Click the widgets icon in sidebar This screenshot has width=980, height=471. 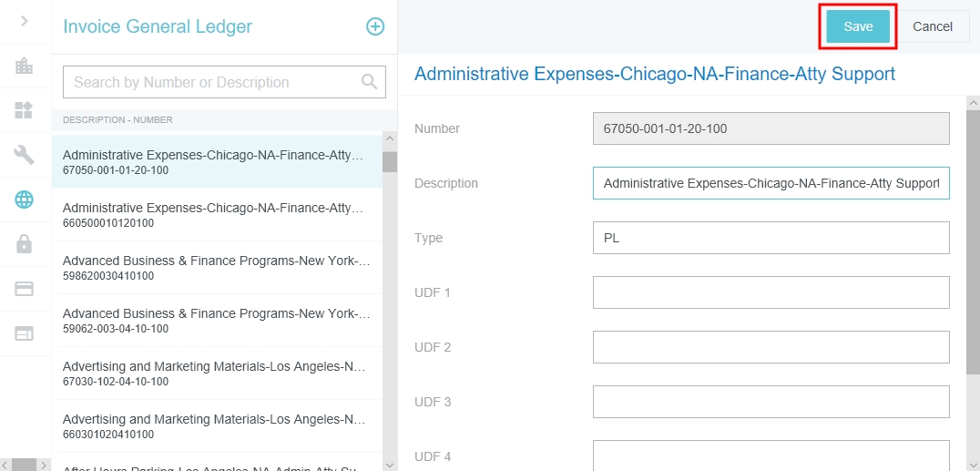click(25, 111)
